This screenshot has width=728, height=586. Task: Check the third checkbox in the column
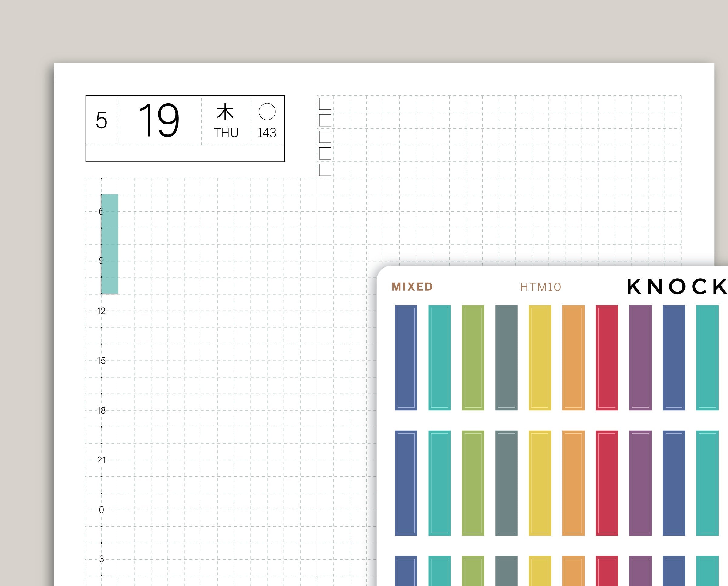point(325,137)
